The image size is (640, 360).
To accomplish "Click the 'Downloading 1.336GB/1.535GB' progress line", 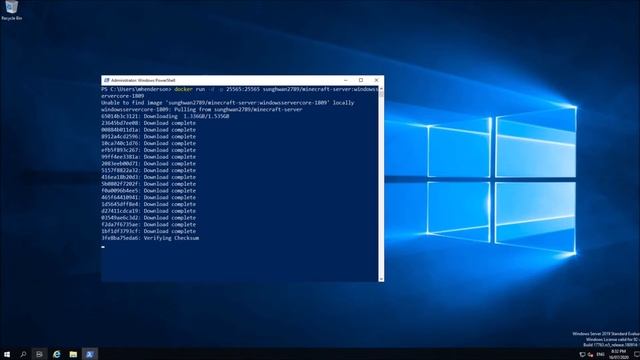I will [x=165, y=116].
